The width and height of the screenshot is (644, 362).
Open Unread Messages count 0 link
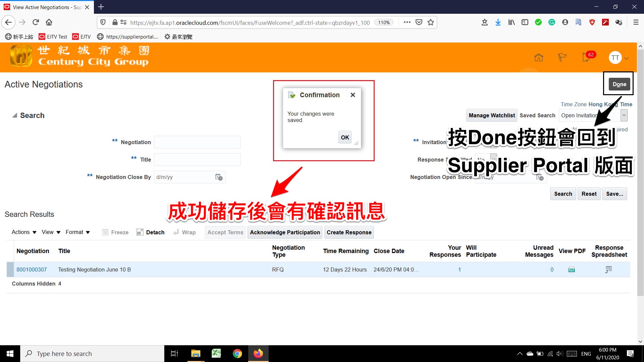(552, 269)
